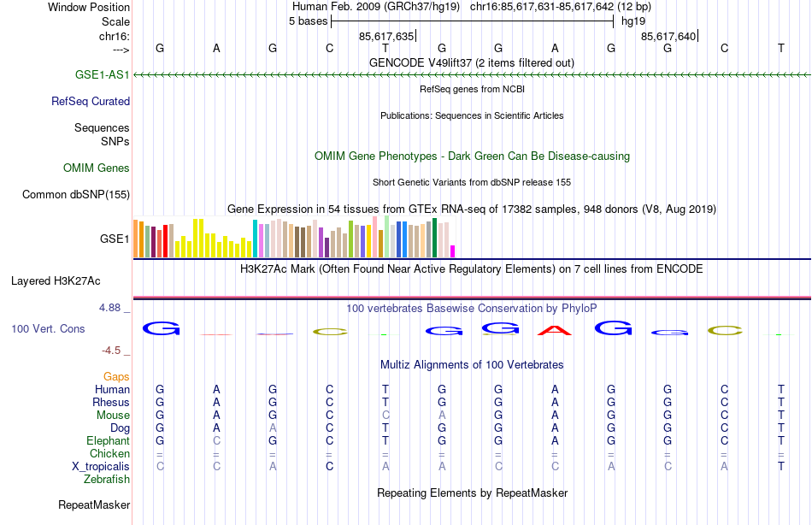Viewport: 812px width, 525px height.
Task: Click the faded C mismatch in Elephant row
Action: click(x=216, y=440)
